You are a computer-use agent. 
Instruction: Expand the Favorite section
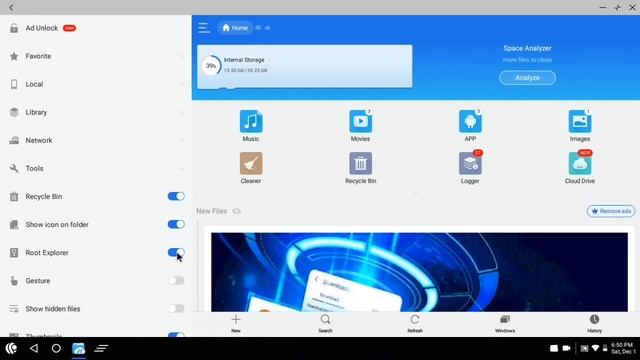[181, 56]
